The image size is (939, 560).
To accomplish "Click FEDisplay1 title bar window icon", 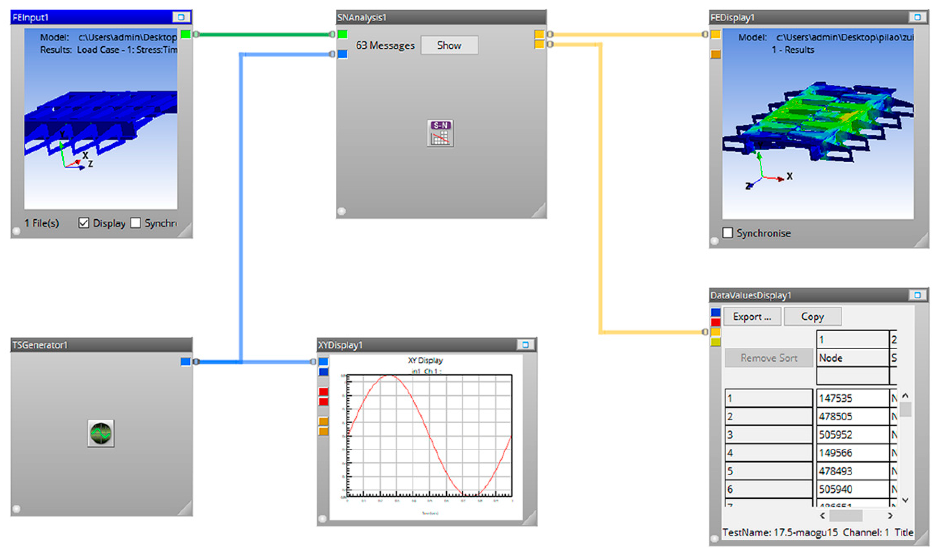I will coord(917,17).
